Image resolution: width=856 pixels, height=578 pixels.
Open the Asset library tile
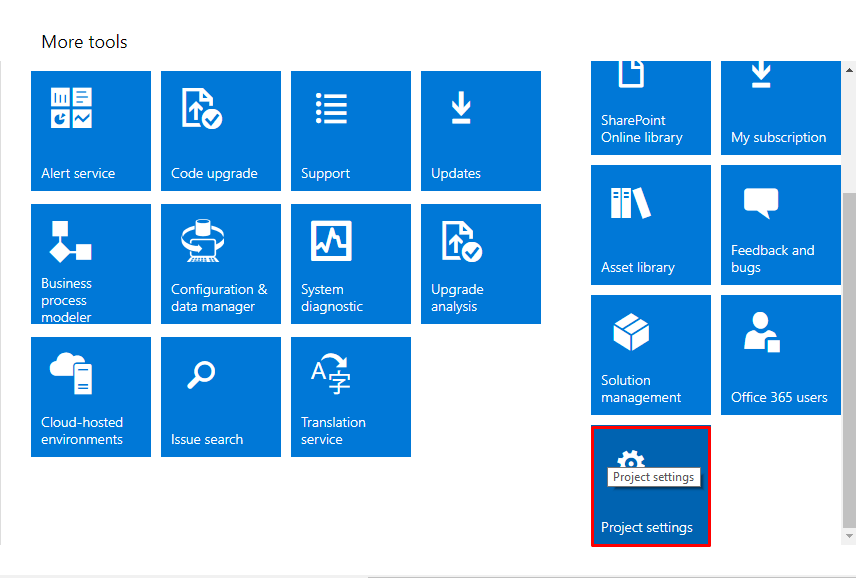coord(651,225)
